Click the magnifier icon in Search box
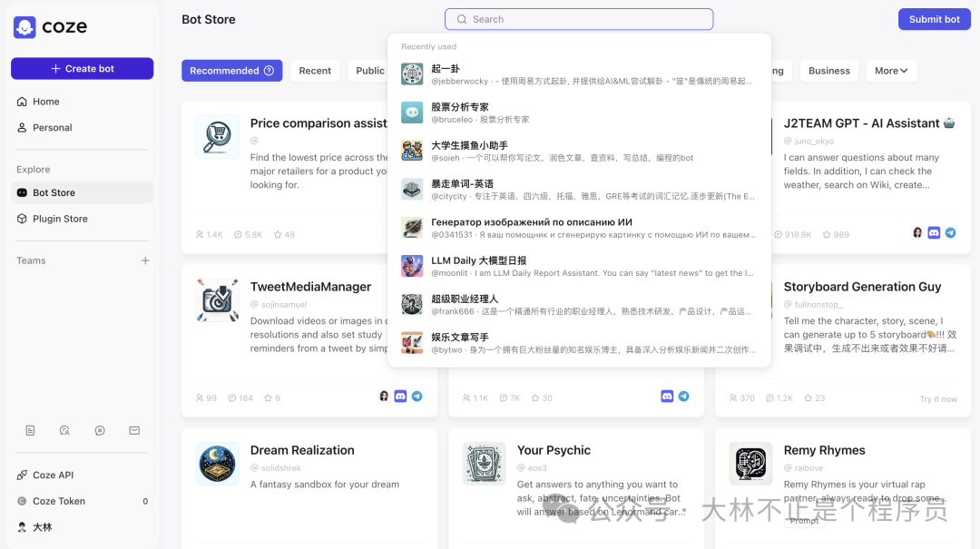980x549 pixels. point(462,19)
